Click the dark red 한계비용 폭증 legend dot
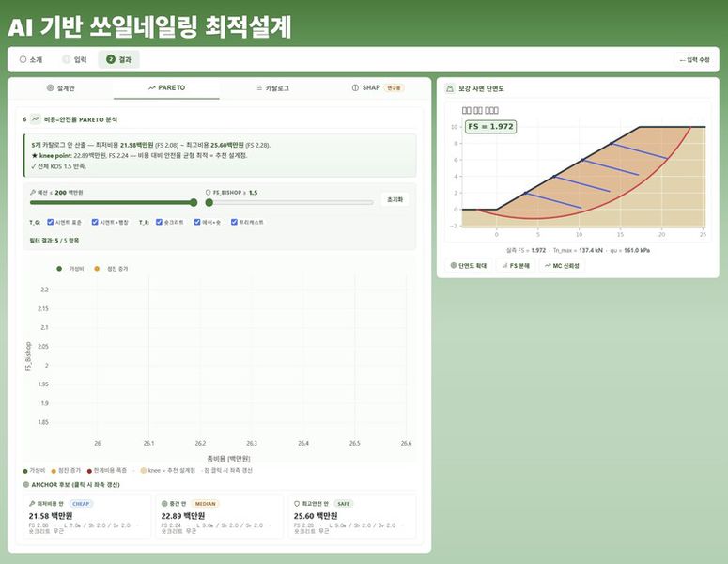Screen dimensions: 728x564 [x=89, y=471]
